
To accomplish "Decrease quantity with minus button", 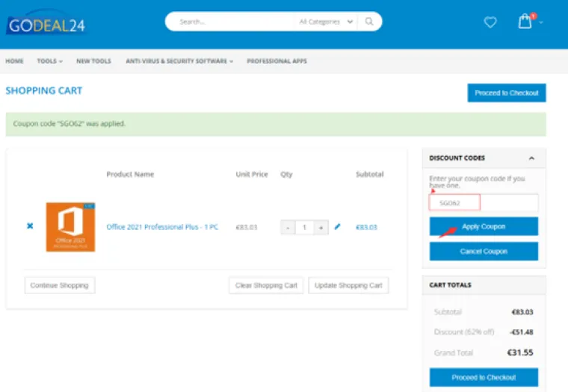I will point(288,227).
